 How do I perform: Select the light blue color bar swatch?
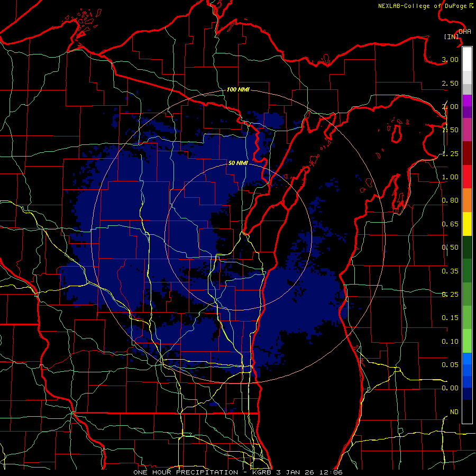point(467,359)
